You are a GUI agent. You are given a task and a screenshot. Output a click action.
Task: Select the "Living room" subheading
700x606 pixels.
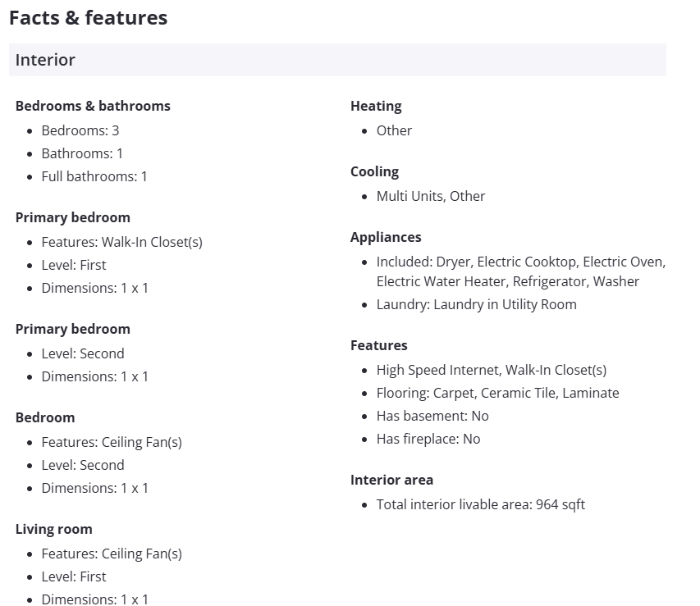[54, 529]
